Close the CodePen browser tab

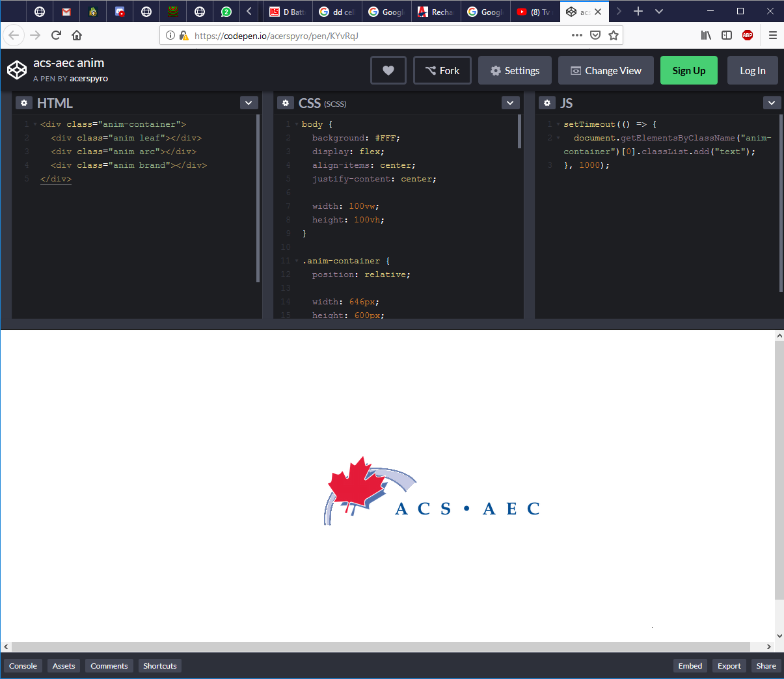[x=598, y=12]
